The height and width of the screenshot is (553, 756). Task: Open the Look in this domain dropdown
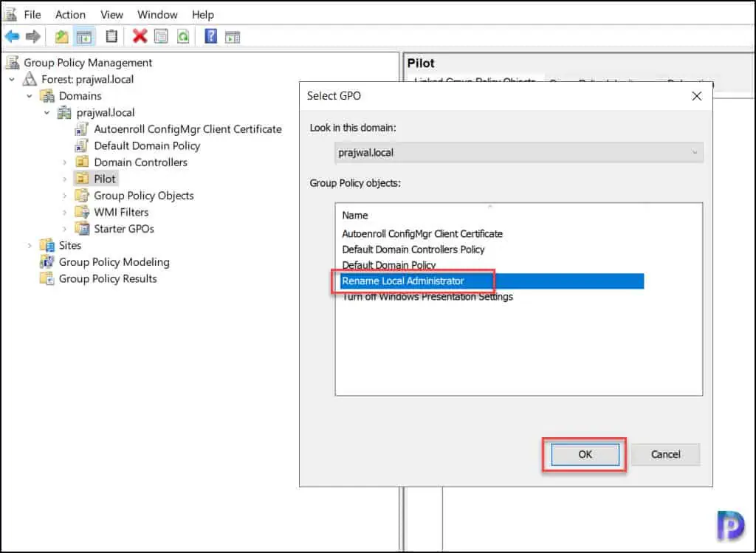[x=518, y=152]
